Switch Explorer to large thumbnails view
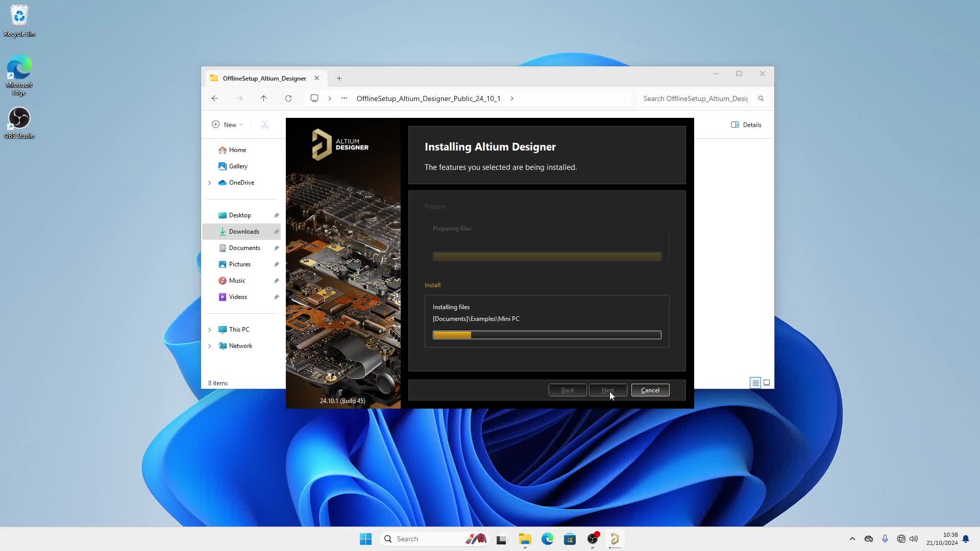This screenshot has height=551, width=980. click(x=767, y=383)
